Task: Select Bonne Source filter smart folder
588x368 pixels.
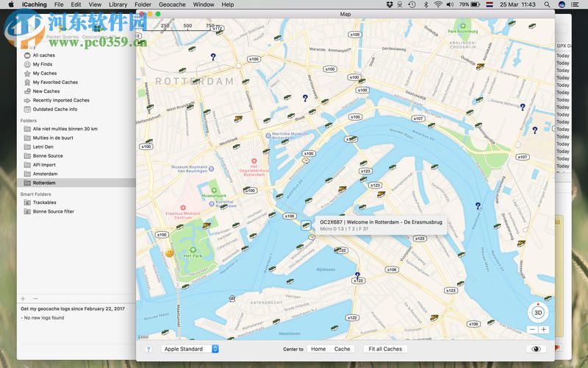Action: coord(53,211)
